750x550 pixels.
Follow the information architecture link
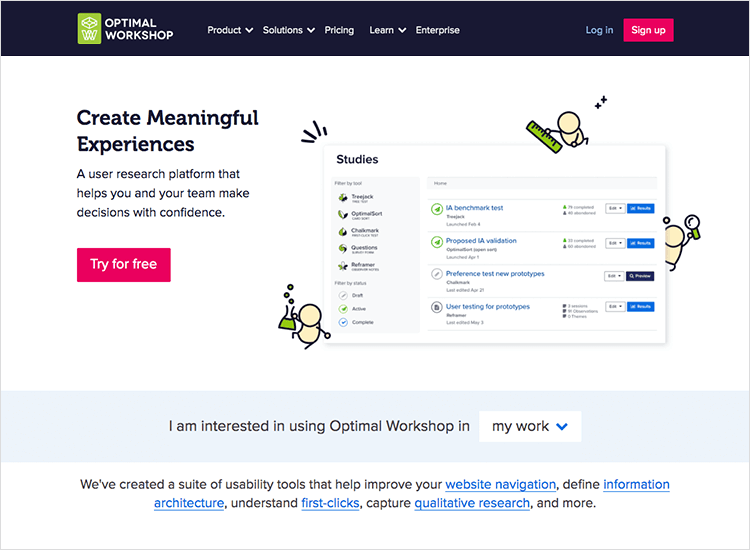tap(411, 494)
